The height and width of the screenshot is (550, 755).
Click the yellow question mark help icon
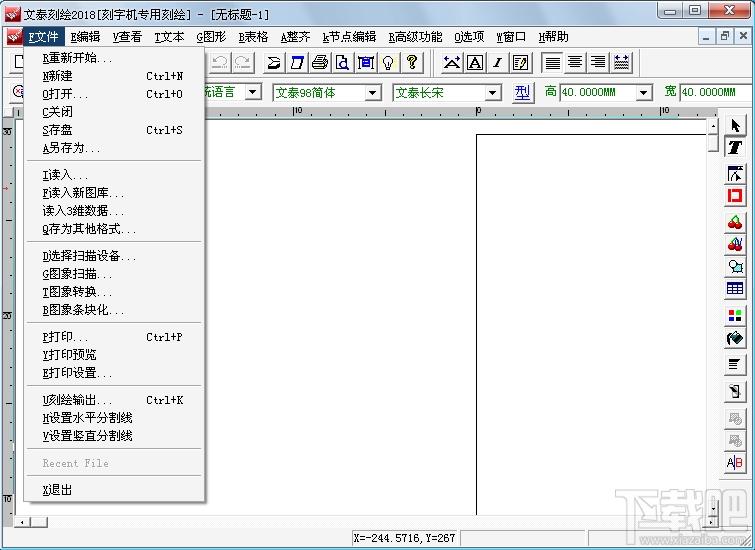(412, 63)
